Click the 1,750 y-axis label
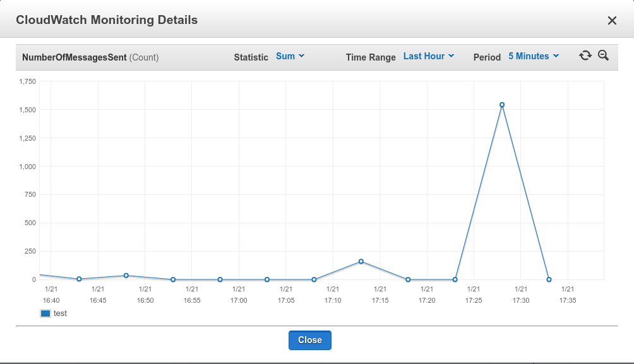The width and height of the screenshot is (634, 364). pos(28,81)
